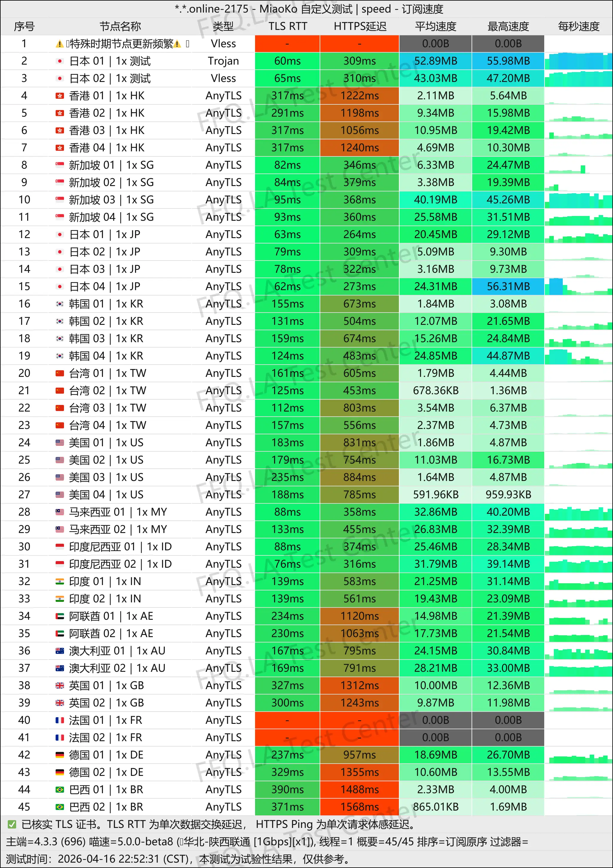Click the 56.31MB max speed cell

(x=508, y=287)
